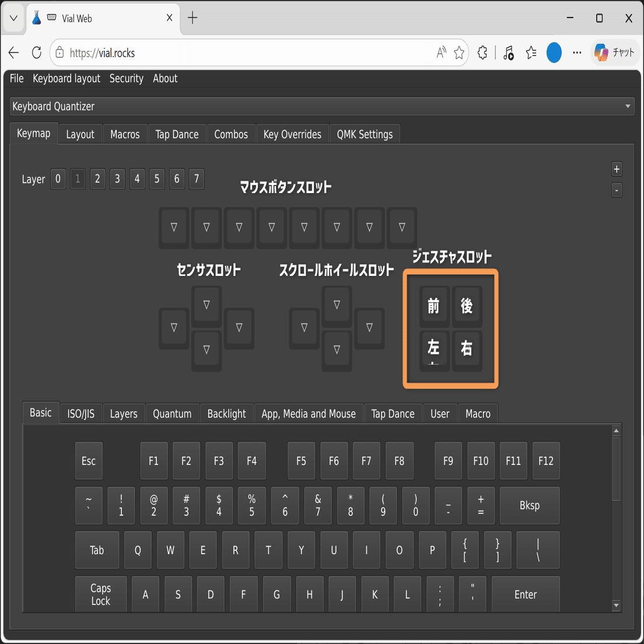The width and height of the screenshot is (644, 644).
Task: Select the gesture slot 後 key
Action: click(467, 306)
